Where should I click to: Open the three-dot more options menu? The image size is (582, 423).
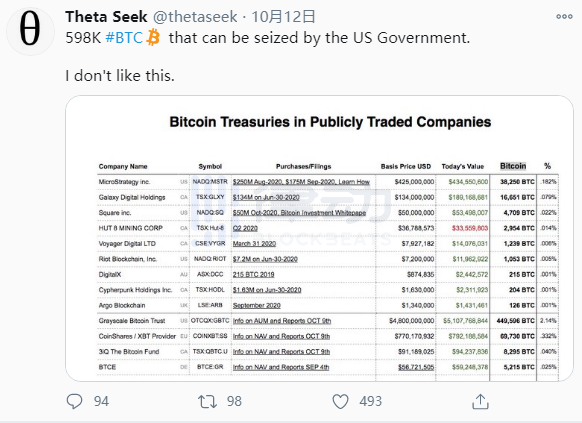564,16
